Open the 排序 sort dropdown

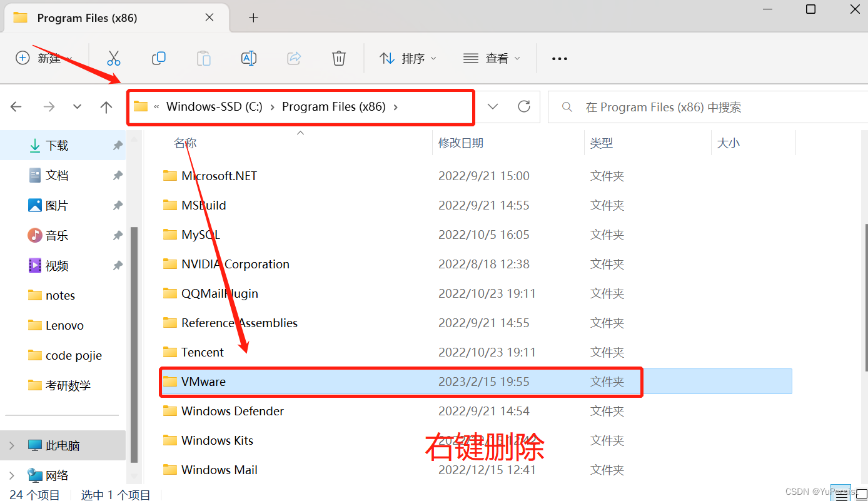(408, 58)
